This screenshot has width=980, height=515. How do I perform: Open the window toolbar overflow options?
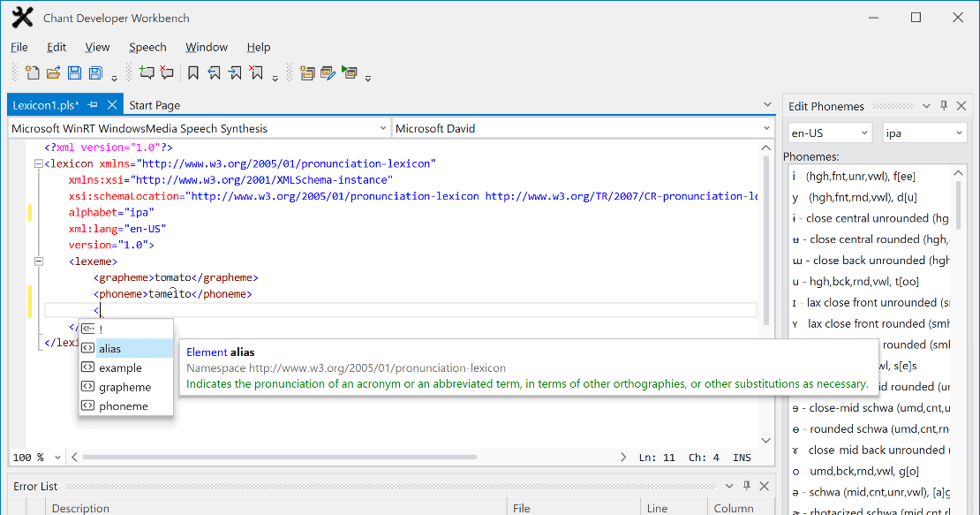click(368, 78)
